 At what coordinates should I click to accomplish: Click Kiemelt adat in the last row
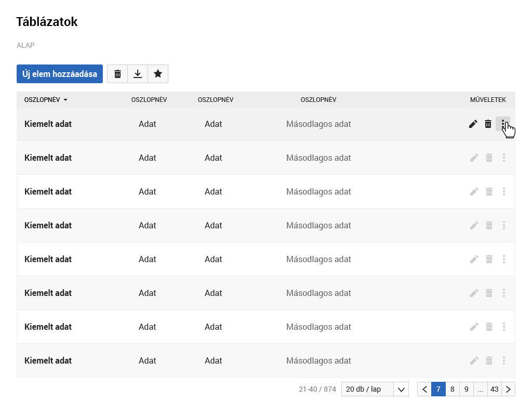pos(48,360)
